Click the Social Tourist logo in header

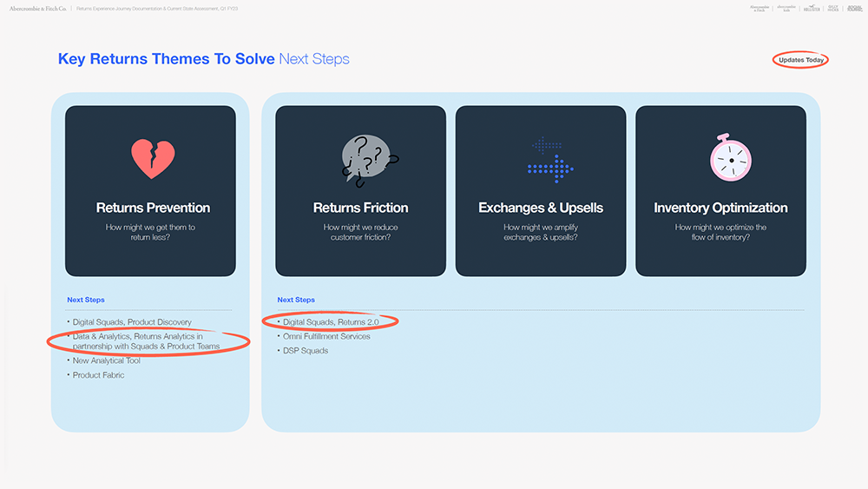point(854,8)
